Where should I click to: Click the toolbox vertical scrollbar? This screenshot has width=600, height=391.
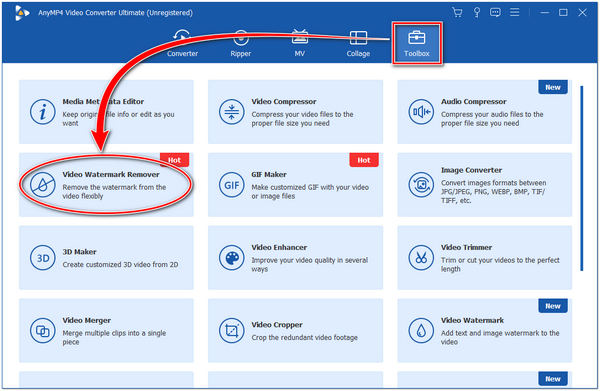coord(582,178)
